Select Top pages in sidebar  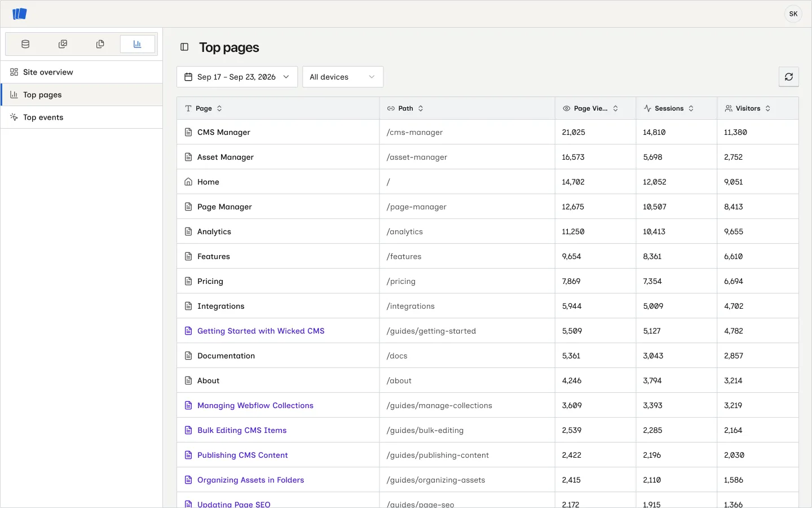tap(82, 95)
